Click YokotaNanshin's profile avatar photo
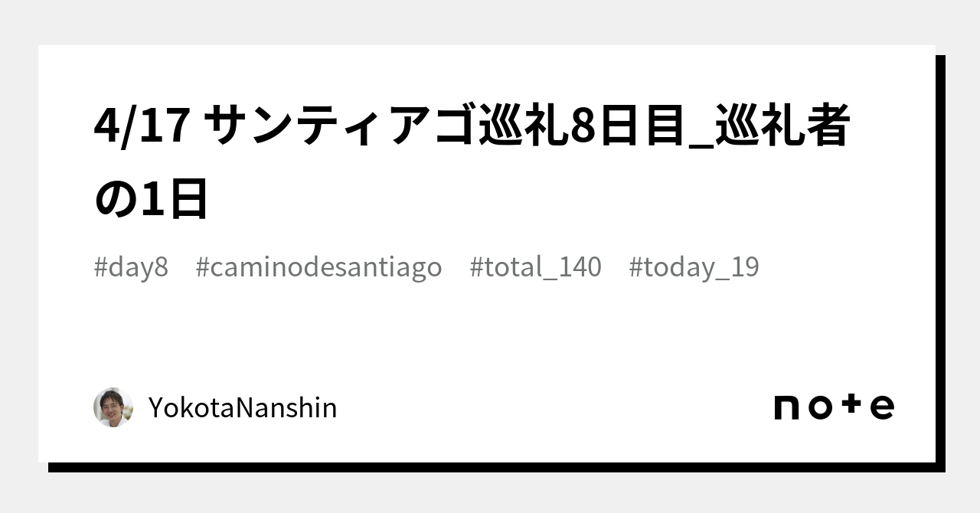Image resolution: width=980 pixels, height=513 pixels. [113, 407]
